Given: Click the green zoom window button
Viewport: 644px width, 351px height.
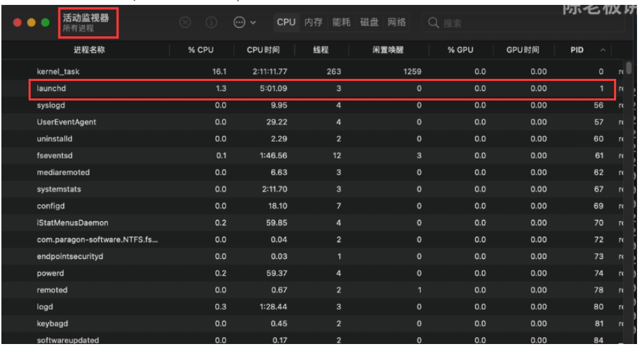Looking at the screenshot, I should pos(45,22).
